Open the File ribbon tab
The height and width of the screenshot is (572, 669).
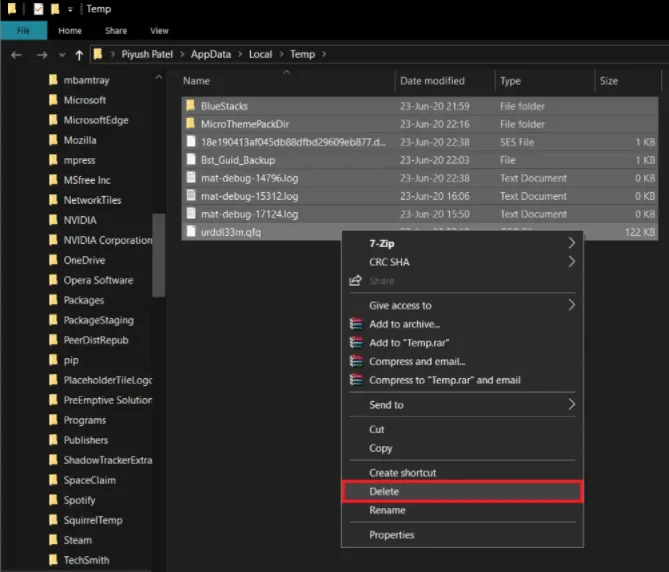tap(23, 31)
